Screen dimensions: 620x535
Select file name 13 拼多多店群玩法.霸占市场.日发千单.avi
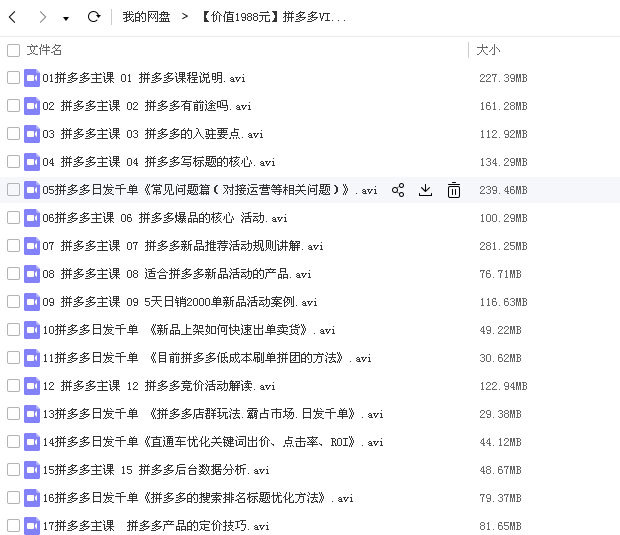[213, 414]
